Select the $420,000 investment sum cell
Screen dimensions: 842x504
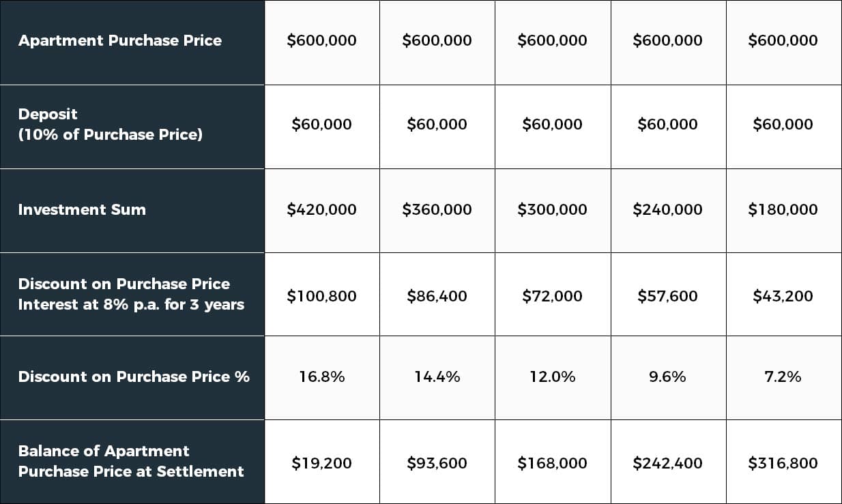coord(322,211)
